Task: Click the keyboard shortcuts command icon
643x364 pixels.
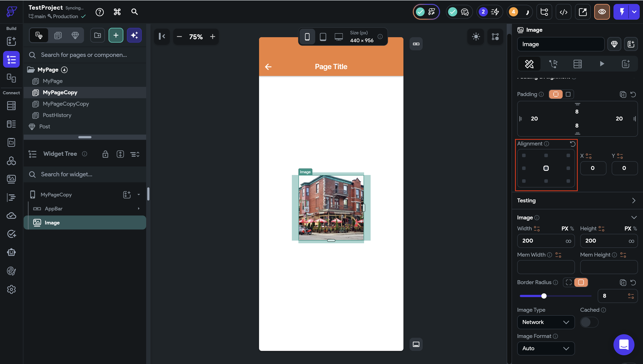Action: (x=117, y=12)
